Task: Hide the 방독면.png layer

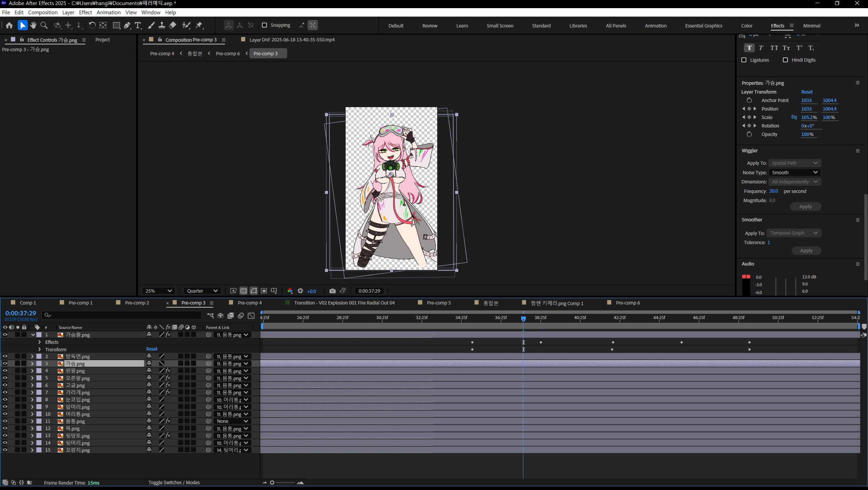Action: coord(5,356)
